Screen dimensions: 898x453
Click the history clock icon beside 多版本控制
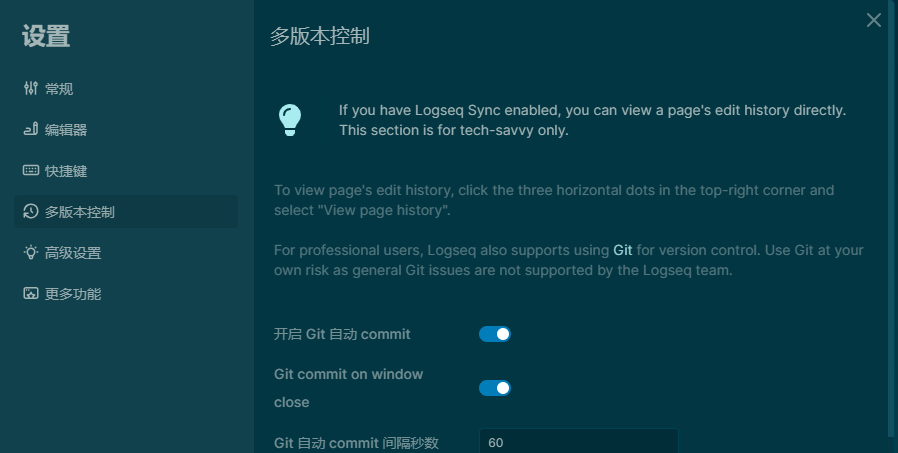30,212
